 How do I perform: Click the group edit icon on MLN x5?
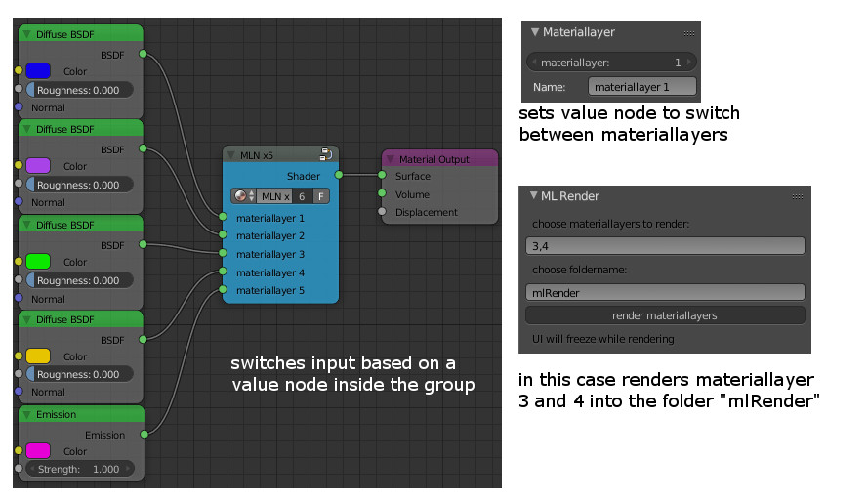coord(325,154)
